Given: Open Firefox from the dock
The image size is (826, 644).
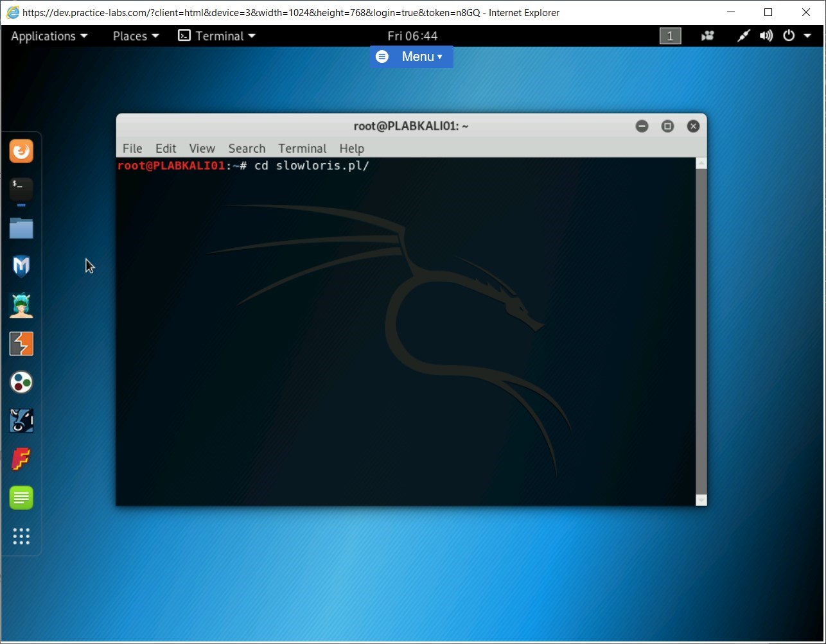Looking at the screenshot, I should tap(21, 152).
